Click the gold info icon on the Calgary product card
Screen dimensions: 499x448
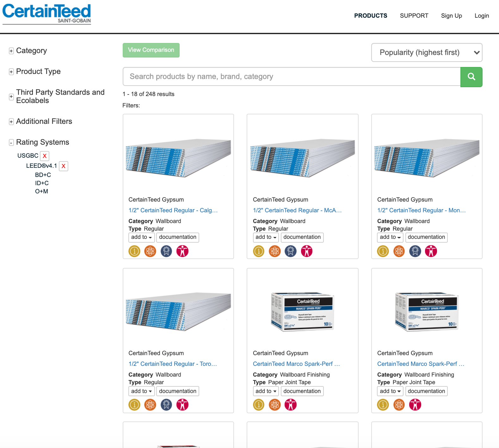pos(134,251)
